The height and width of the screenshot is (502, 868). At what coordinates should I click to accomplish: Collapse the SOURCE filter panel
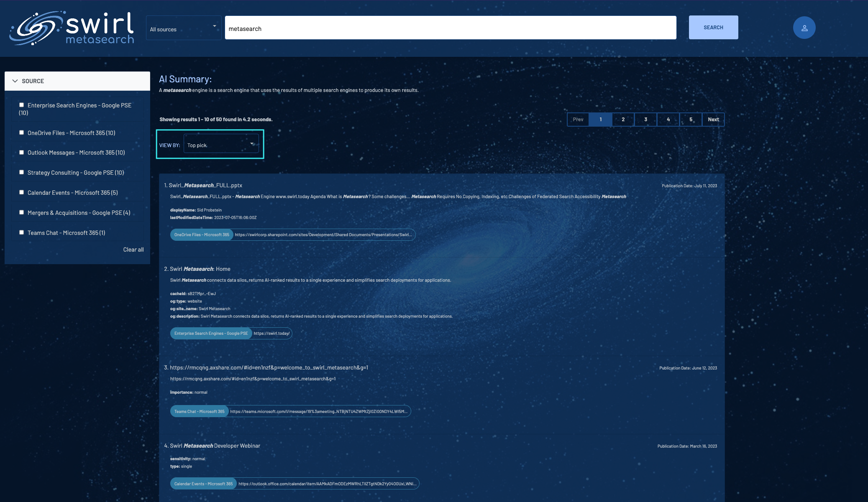tap(15, 81)
